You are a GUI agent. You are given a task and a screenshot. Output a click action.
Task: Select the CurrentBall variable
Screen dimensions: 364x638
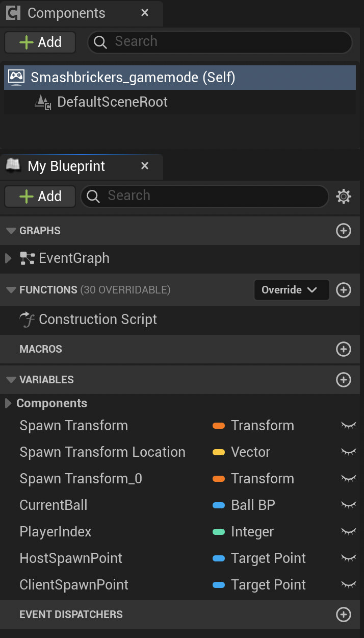(54, 505)
